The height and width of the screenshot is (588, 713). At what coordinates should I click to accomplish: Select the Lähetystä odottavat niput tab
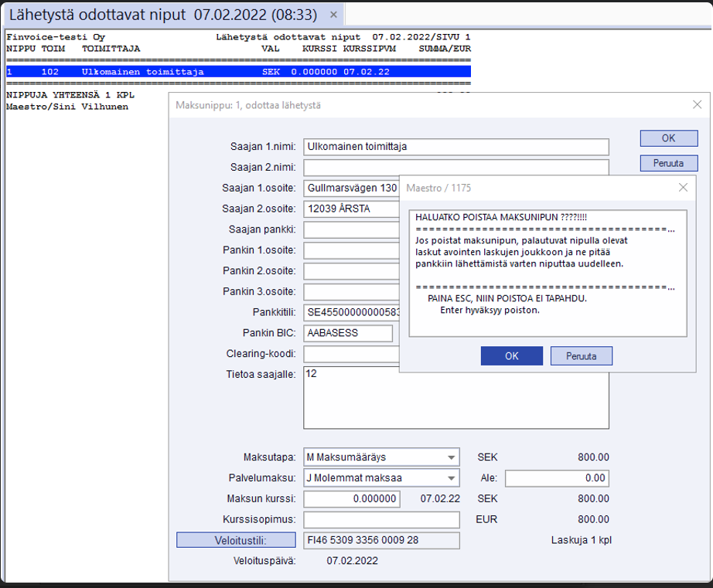tap(162, 15)
